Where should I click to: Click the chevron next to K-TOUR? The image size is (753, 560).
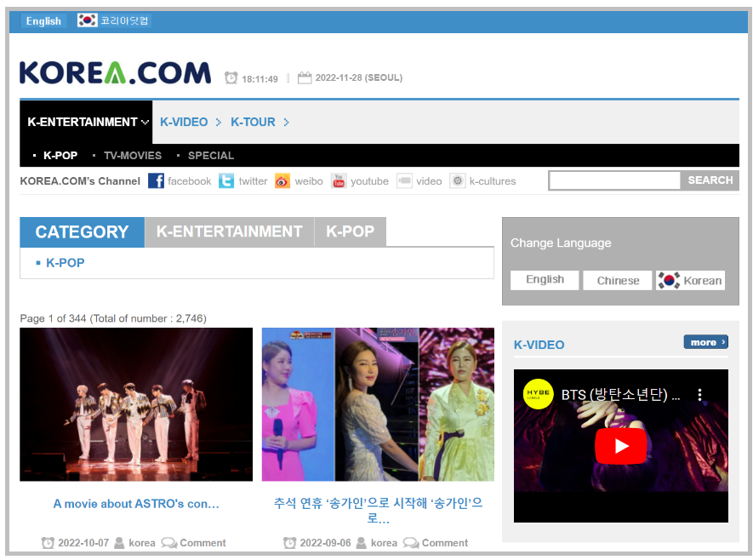(x=286, y=123)
